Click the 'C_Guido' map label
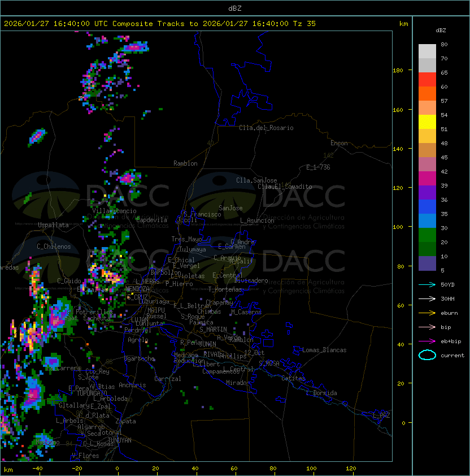470x476 pixels. (69, 281)
